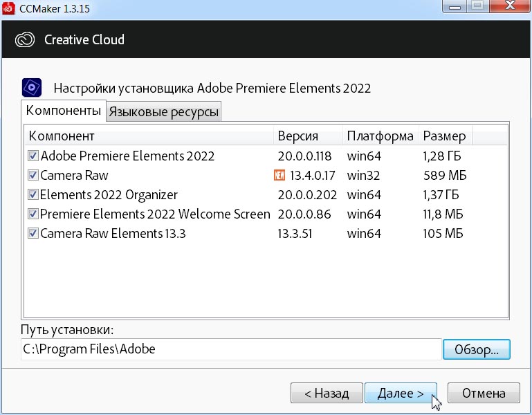The width and height of the screenshot is (532, 415).
Task: Click size value 105 МБ
Action: click(x=443, y=234)
